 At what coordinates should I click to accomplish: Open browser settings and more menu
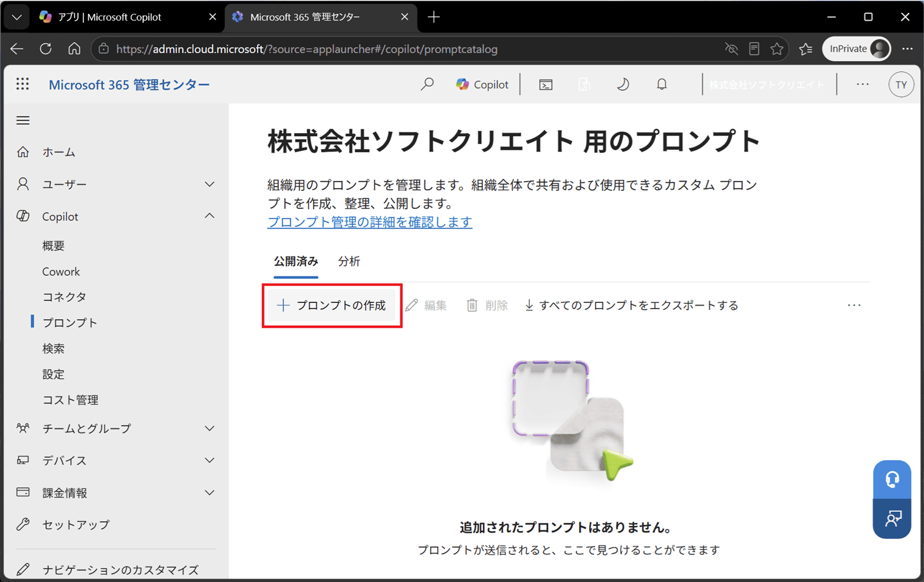pyautogui.click(x=907, y=49)
